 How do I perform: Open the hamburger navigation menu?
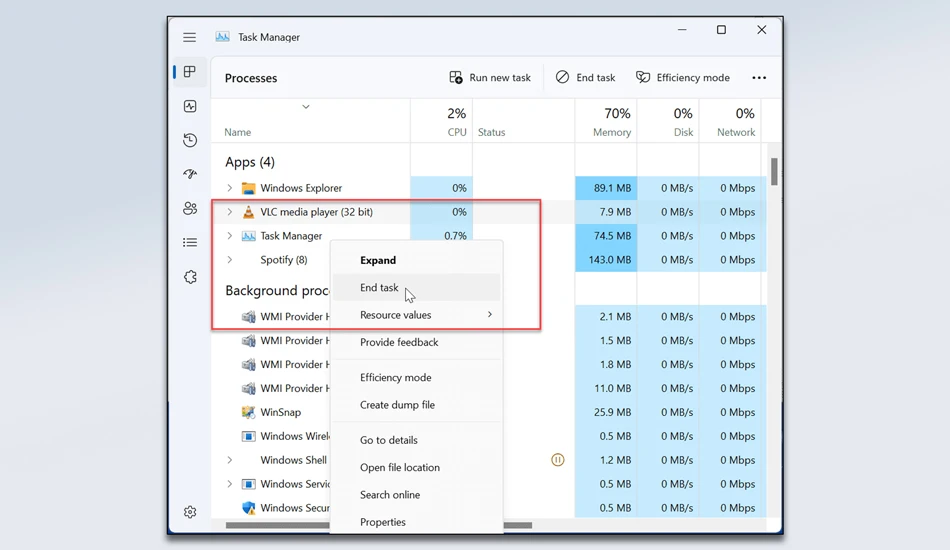coord(190,38)
